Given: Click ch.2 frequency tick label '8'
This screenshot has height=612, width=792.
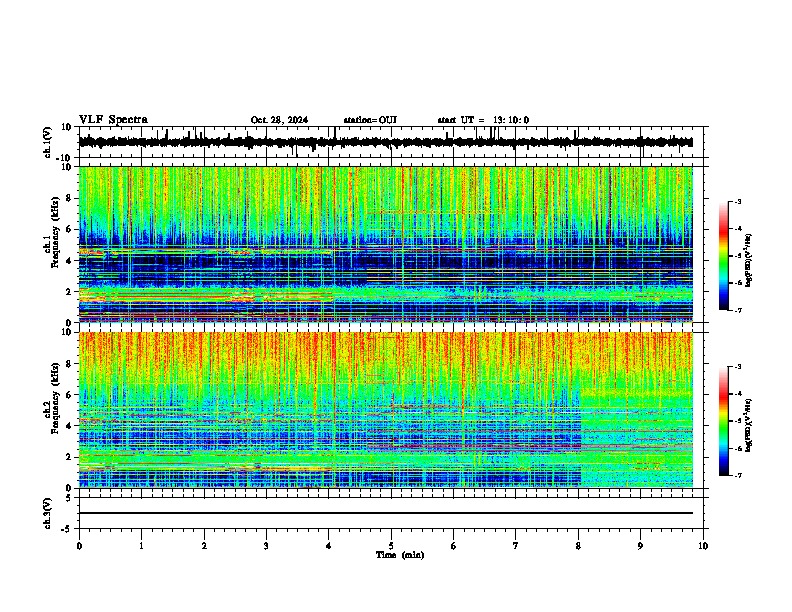Looking at the screenshot, I should 69,363.
